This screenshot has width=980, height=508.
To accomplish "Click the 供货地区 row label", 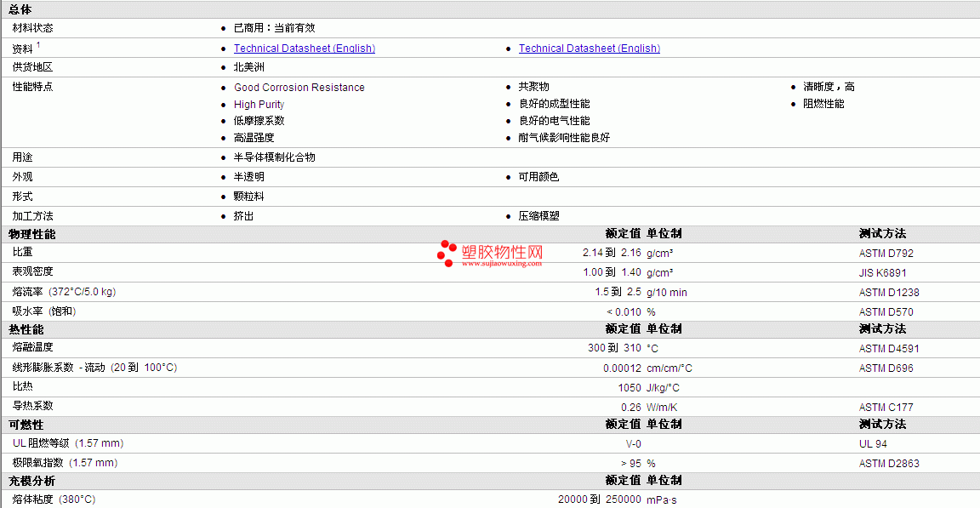I will 32,67.
